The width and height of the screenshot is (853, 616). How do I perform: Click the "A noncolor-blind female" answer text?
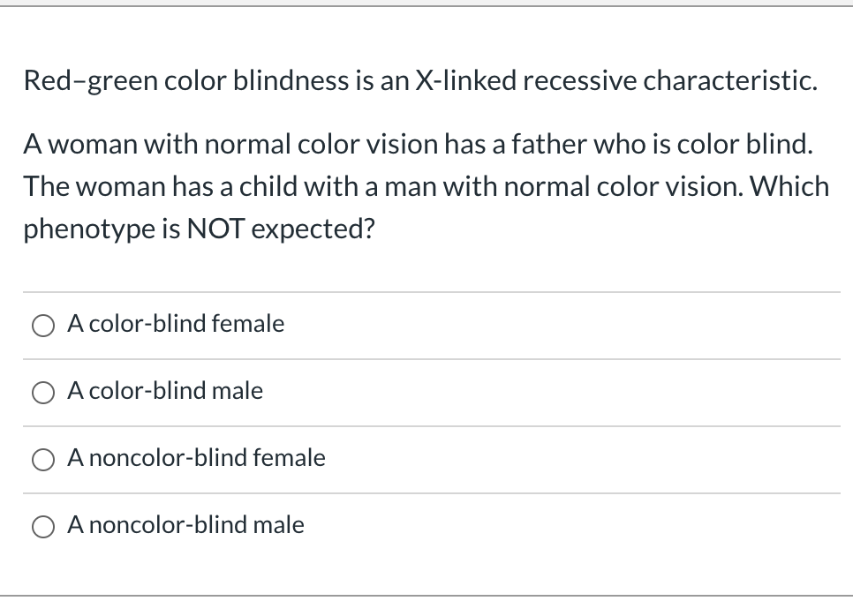click(196, 459)
